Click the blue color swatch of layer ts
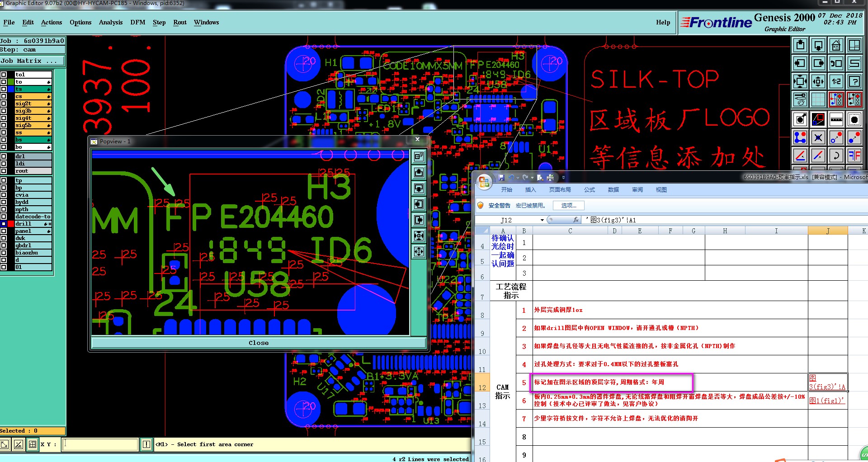The height and width of the screenshot is (462, 868). coord(11,89)
